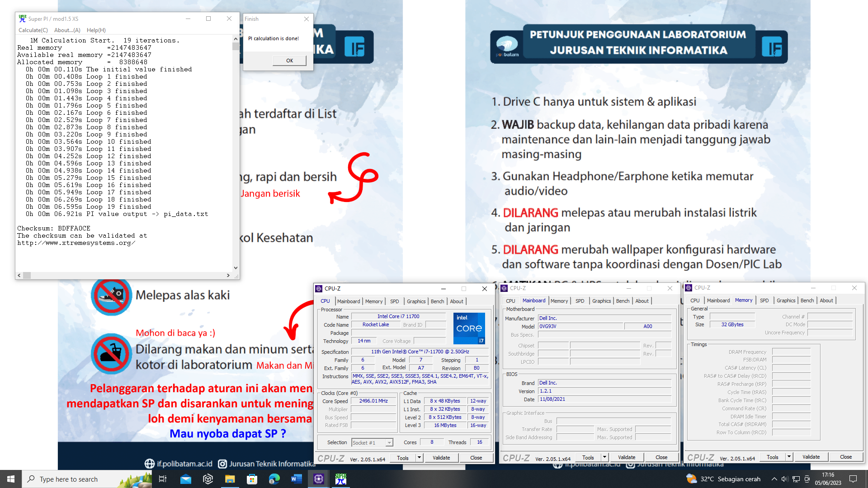The height and width of the screenshot is (488, 868).
Task: Click the Intel Core i7 logo in CPU-Z
Action: [x=469, y=328]
